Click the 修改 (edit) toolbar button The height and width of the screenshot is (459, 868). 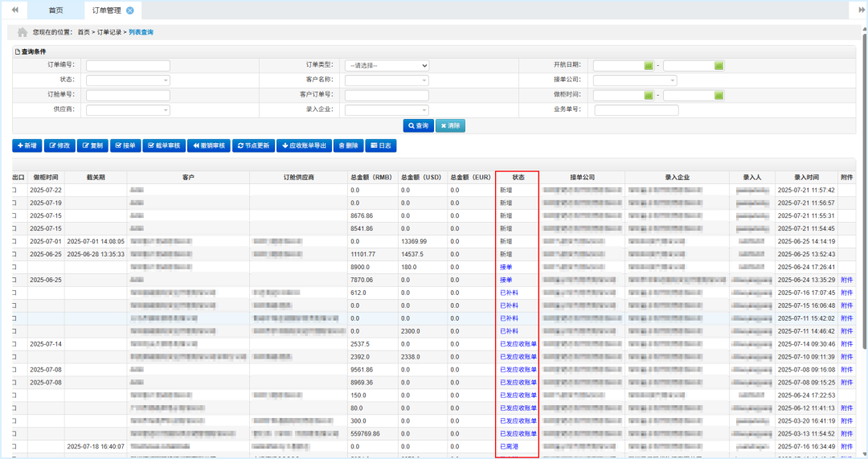59,145
